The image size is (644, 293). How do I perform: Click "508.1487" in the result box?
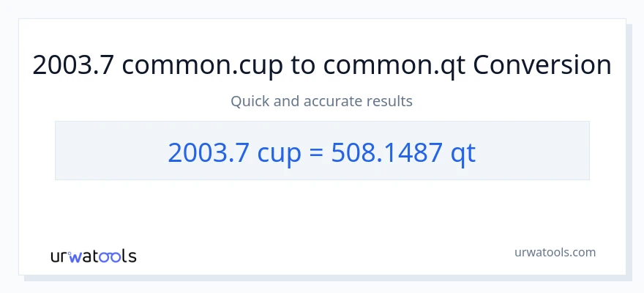(x=384, y=152)
